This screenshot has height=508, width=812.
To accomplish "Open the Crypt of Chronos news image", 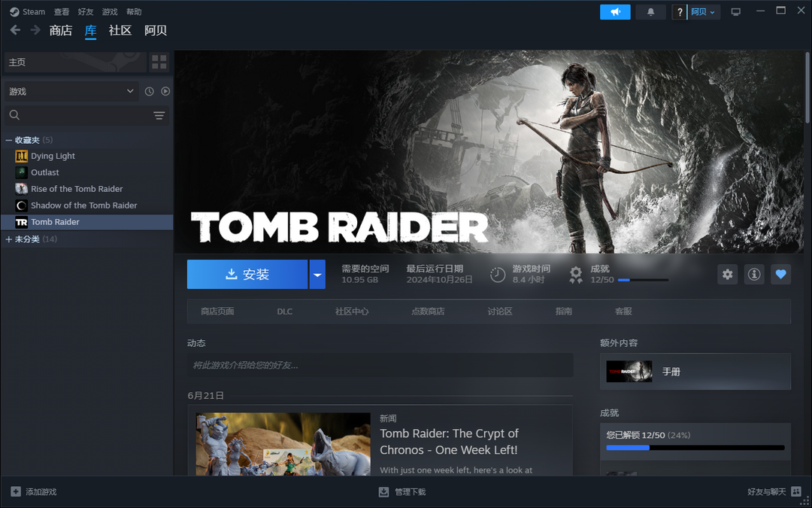I will coord(283,444).
